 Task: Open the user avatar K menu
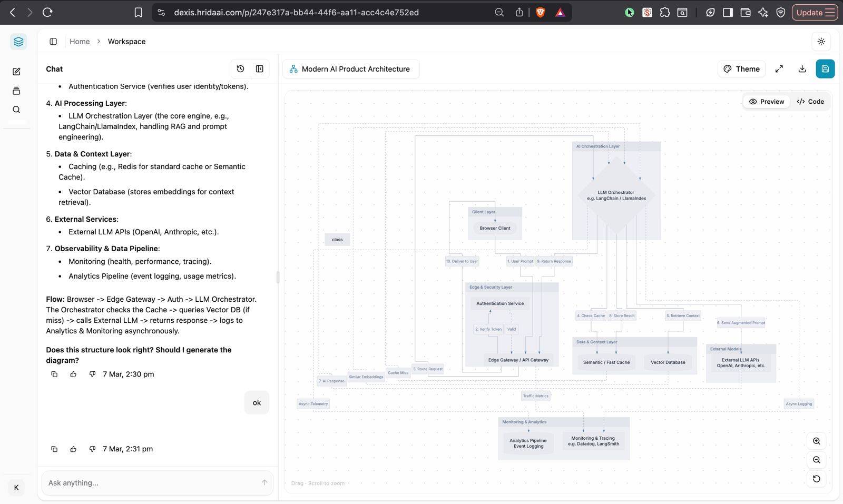click(x=16, y=487)
